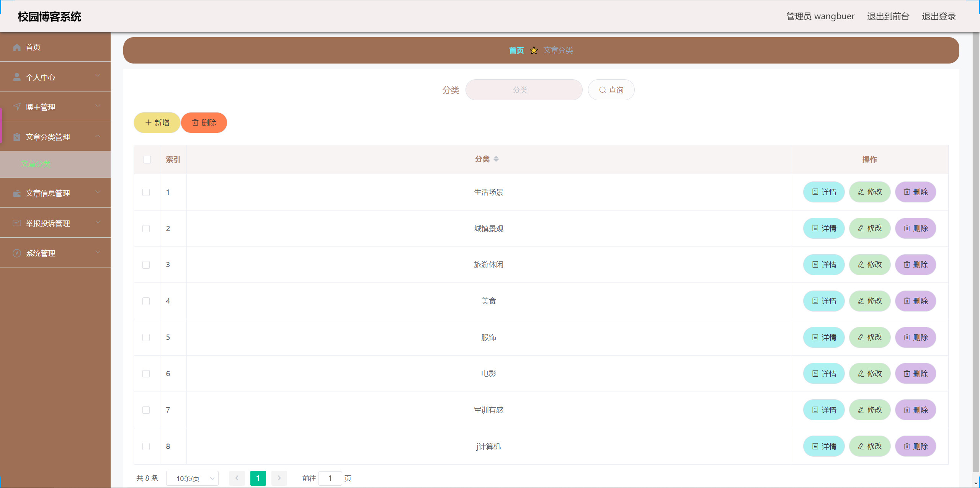Click the 前往 page number input field

(x=330, y=478)
